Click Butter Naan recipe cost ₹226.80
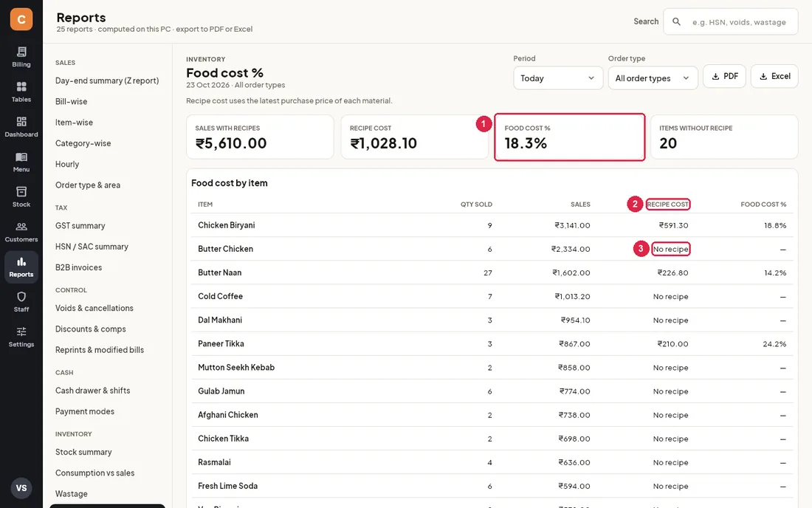Viewport: 812px width, 508px height. (672, 272)
